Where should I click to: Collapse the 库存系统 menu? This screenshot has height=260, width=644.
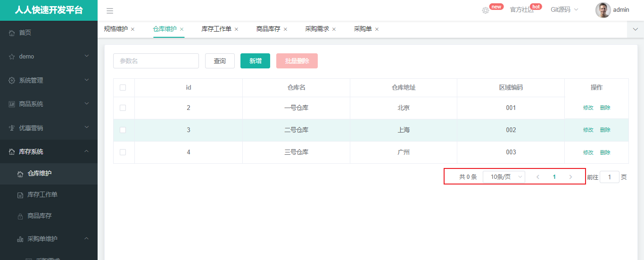point(86,151)
